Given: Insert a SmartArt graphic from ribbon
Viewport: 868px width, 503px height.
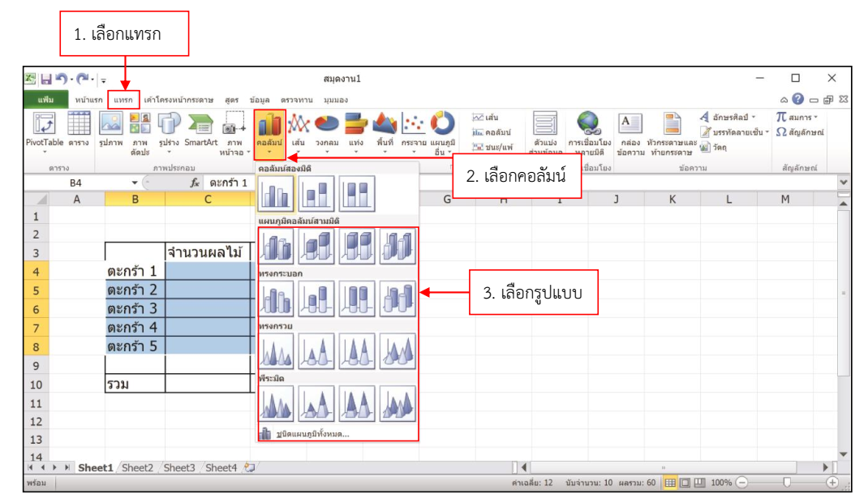Looking at the screenshot, I should coord(201,130).
